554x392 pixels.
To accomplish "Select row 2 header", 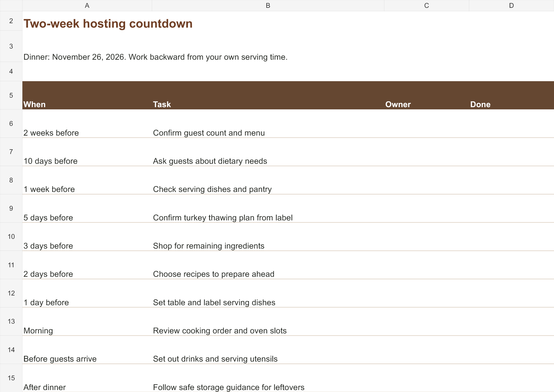I will [11, 21].
